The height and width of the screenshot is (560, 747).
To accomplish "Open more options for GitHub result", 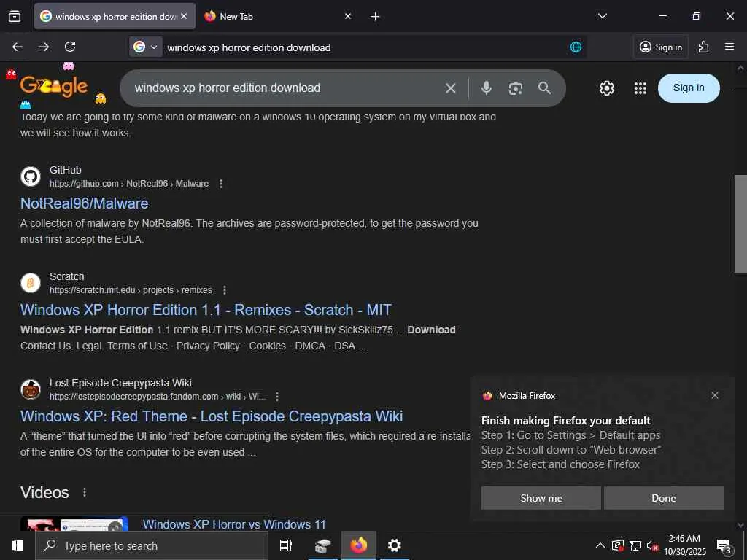I will click(x=220, y=184).
